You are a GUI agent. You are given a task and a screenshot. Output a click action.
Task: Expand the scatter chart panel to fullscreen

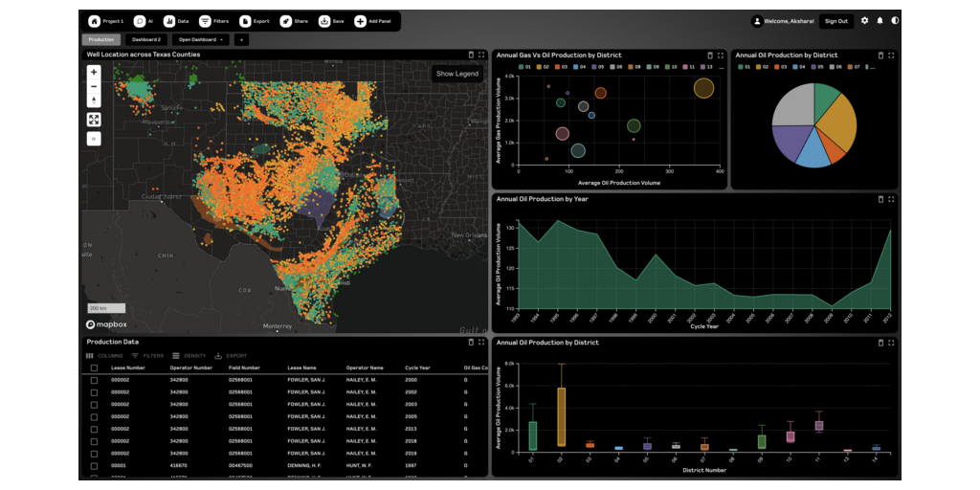[722, 56]
